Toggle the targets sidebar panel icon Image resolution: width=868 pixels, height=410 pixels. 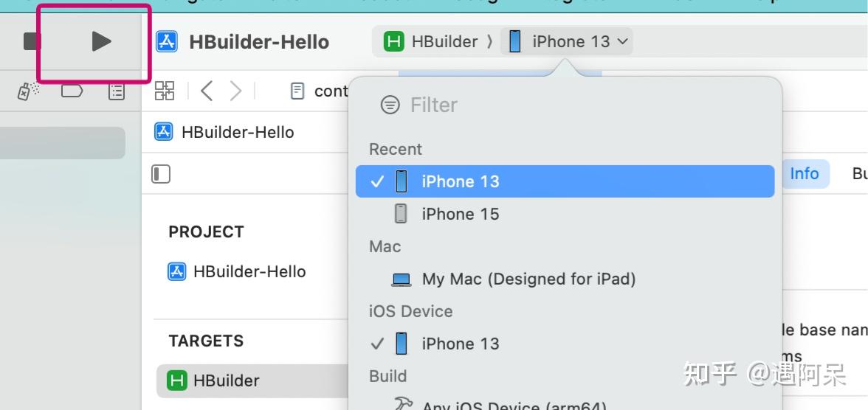tap(161, 174)
